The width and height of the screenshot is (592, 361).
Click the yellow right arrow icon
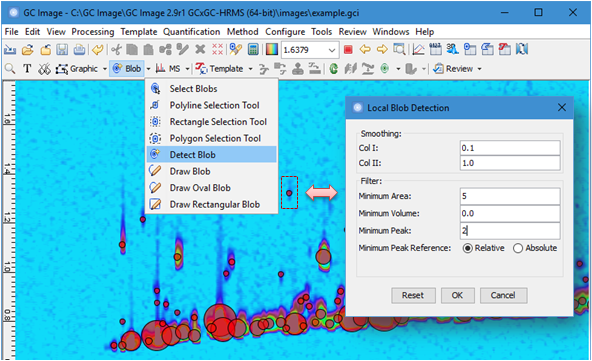(382, 49)
